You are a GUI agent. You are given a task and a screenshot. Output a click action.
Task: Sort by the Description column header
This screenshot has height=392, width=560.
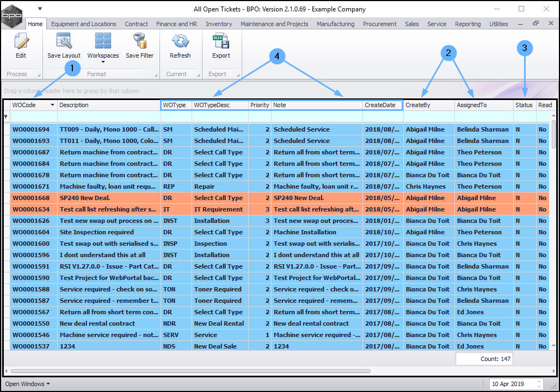[x=109, y=105]
